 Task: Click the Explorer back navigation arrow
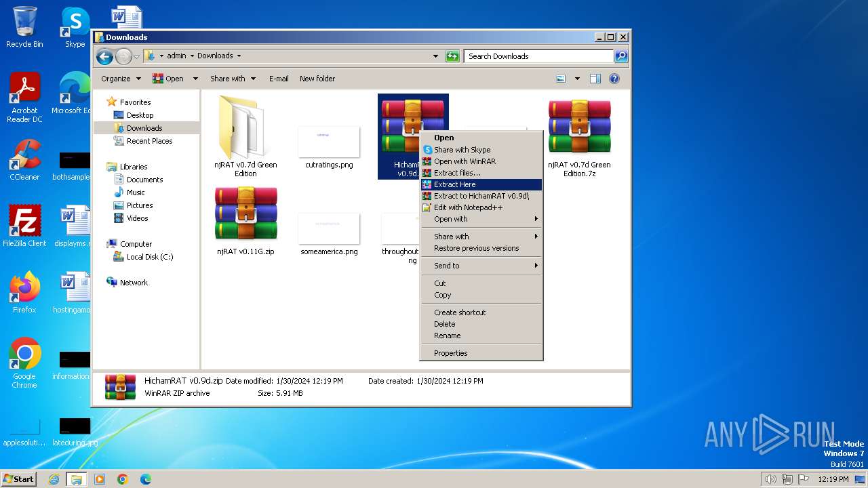(x=104, y=56)
